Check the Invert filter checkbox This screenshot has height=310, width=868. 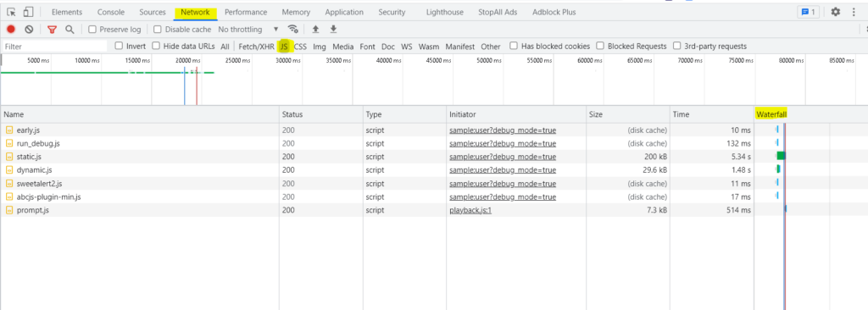119,46
